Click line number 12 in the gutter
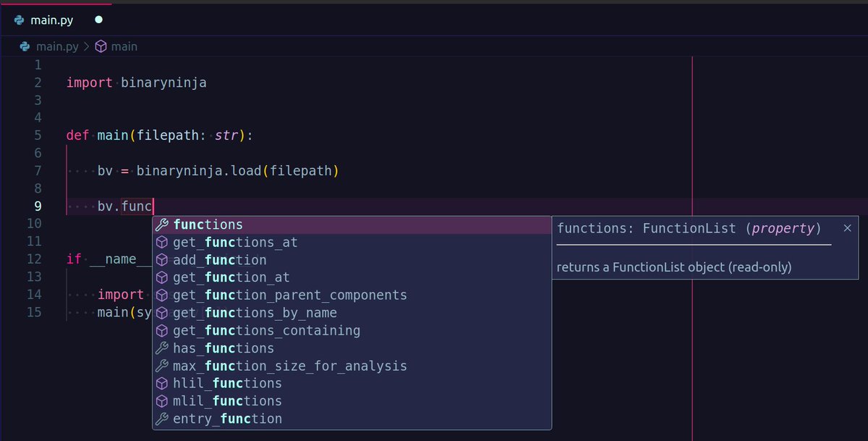The width and height of the screenshot is (868, 441). coord(34,259)
